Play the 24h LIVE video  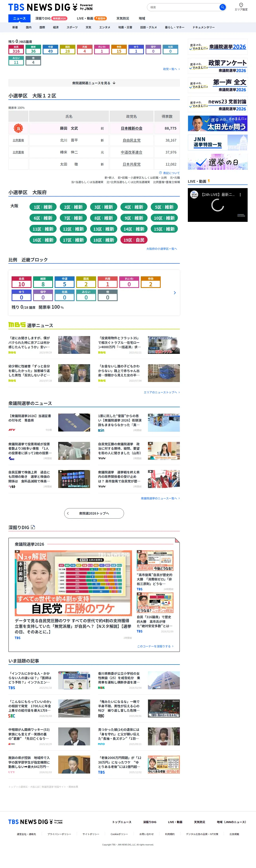click(218, 205)
